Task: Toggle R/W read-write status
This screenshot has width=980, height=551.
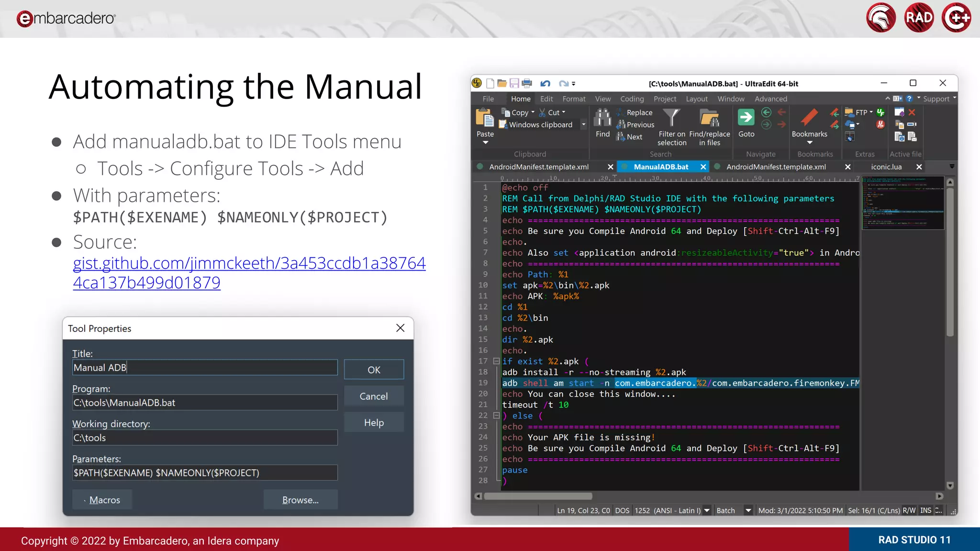Action: (x=909, y=510)
